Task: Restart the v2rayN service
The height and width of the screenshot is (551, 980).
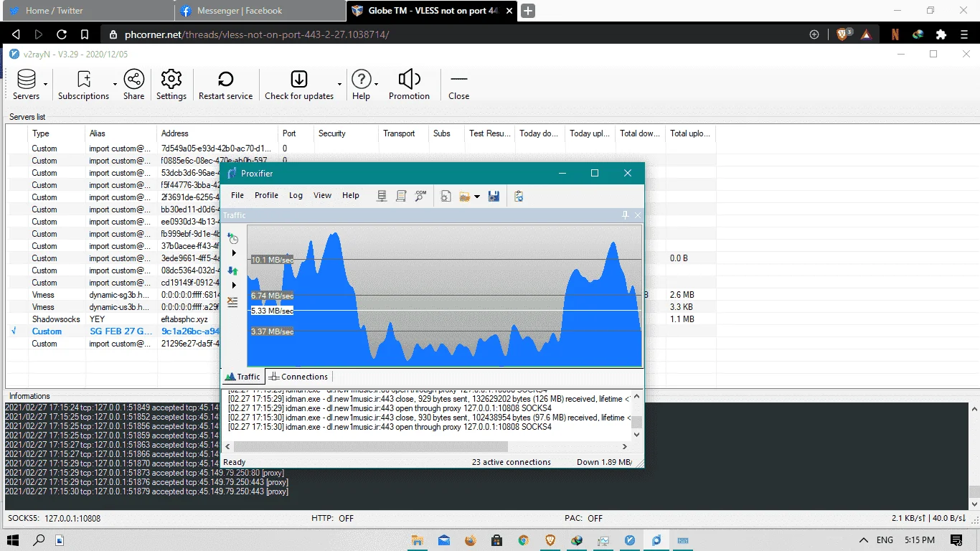Action: 225,85
